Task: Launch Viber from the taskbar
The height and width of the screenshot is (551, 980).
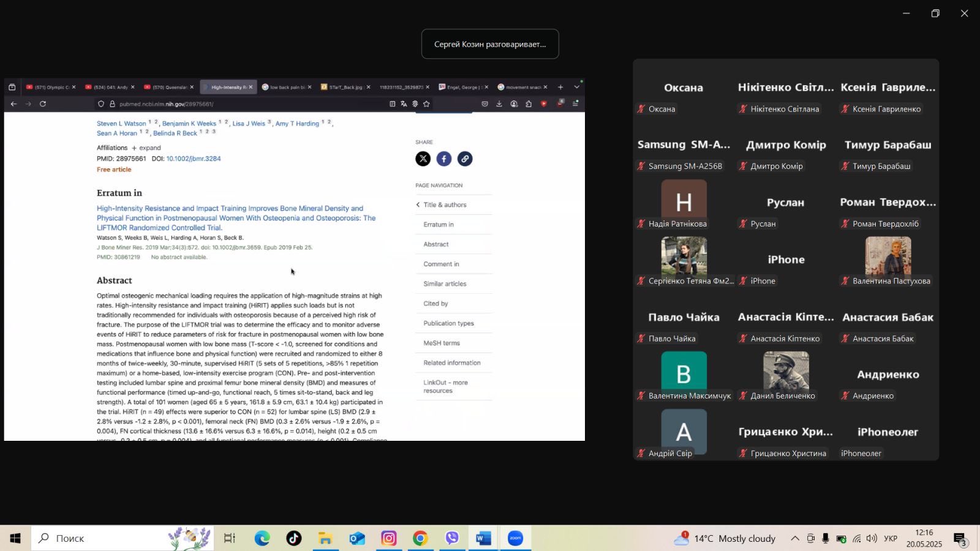Action: [x=452, y=538]
